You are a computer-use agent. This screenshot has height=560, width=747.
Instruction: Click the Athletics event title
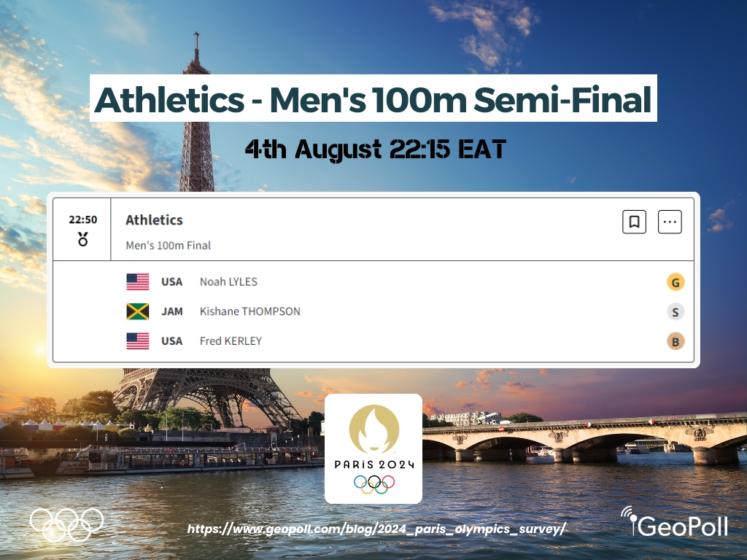(154, 219)
